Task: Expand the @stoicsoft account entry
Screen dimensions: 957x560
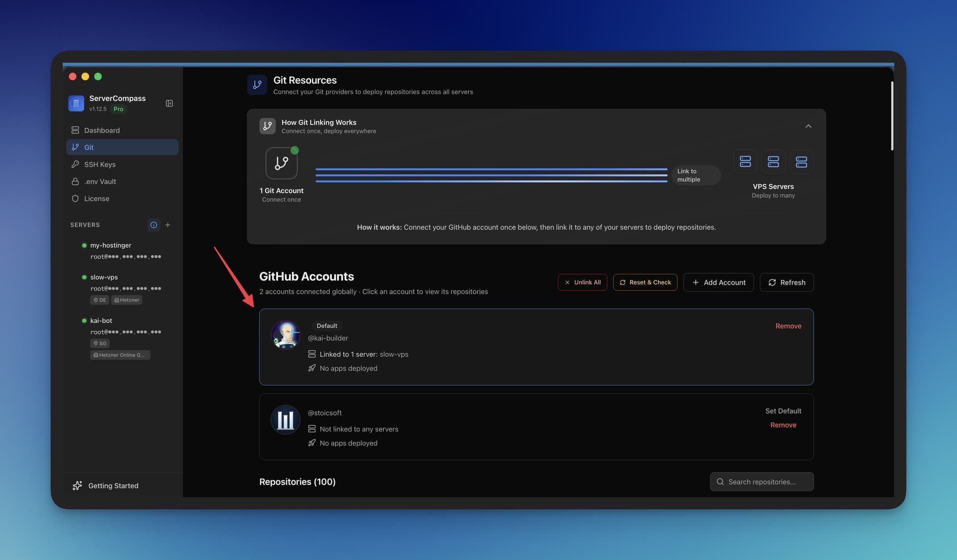Action: 498,427
